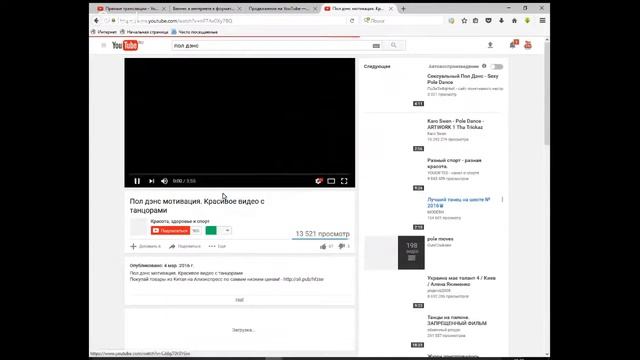Image resolution: width=640 pixels, height=360 pixels.
Task: Open the three-dot More actions menu
Action: coord(217,247)
